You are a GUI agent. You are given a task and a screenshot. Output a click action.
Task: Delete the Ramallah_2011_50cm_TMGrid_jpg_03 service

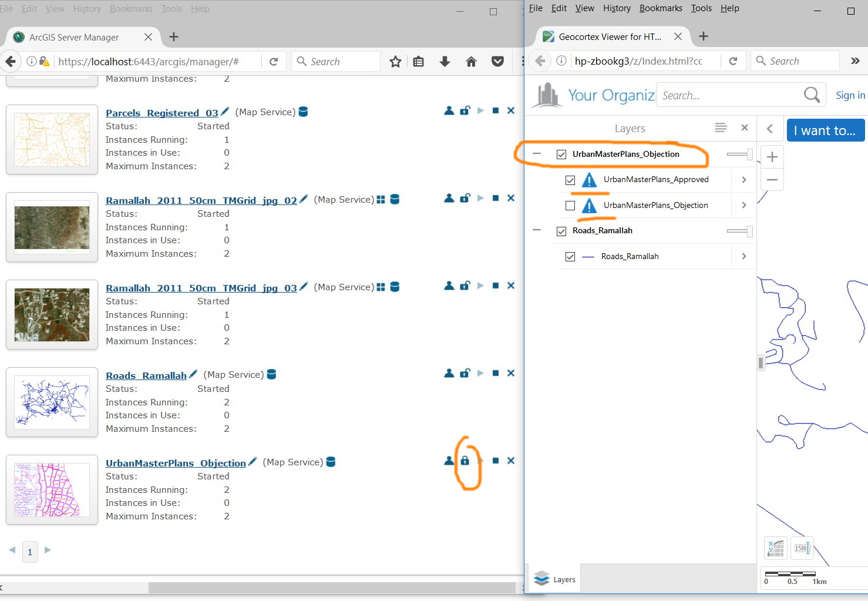pos(511,286)
